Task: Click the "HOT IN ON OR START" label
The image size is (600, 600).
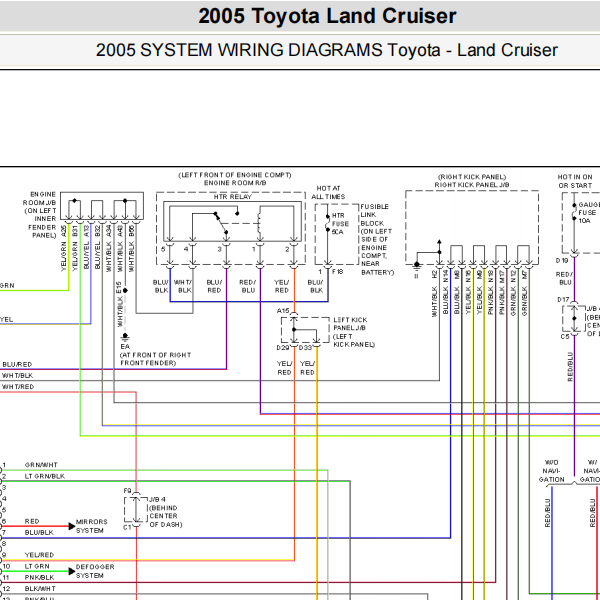Action: click(575, 181)
